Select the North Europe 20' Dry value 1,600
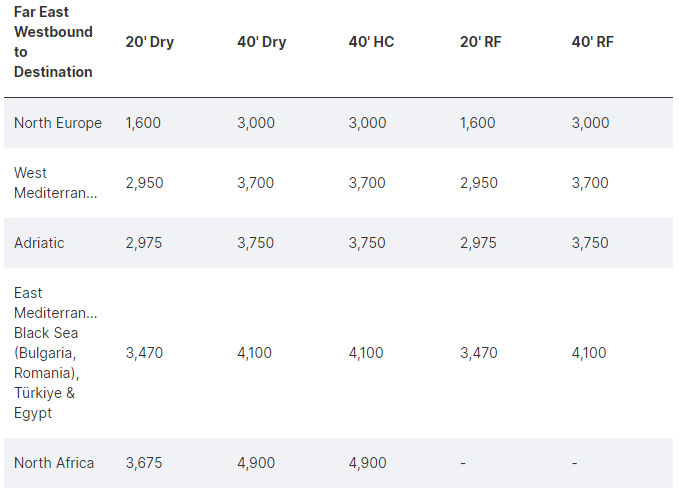 tap(143, 123)
